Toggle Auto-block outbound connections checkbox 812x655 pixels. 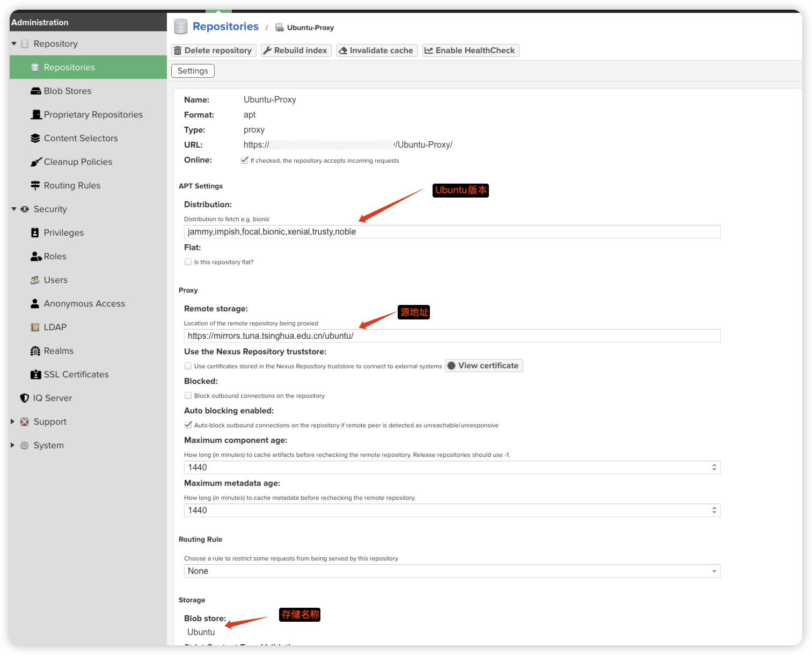pos(188,425)
